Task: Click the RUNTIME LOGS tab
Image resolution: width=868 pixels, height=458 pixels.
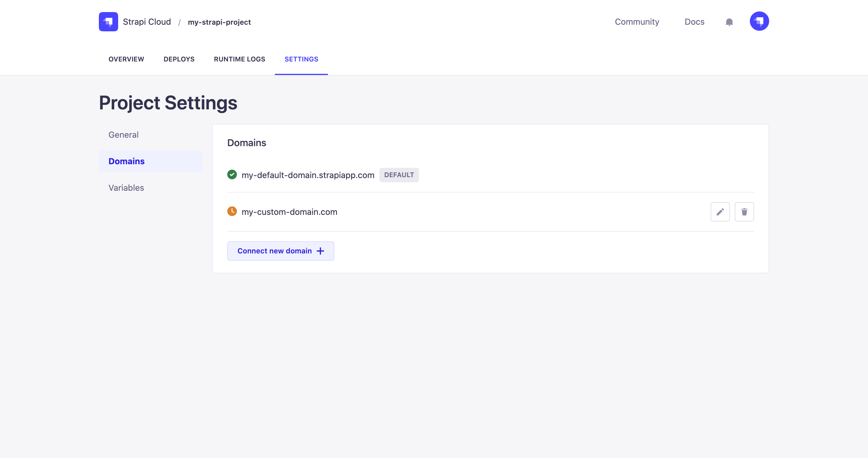Action: [x=239, y=59]
